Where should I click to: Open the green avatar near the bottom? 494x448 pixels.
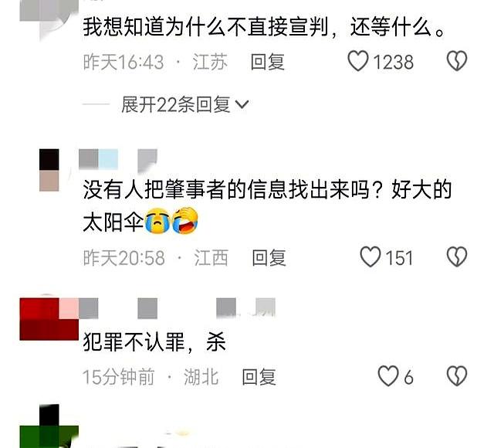(x=49, y=426)
